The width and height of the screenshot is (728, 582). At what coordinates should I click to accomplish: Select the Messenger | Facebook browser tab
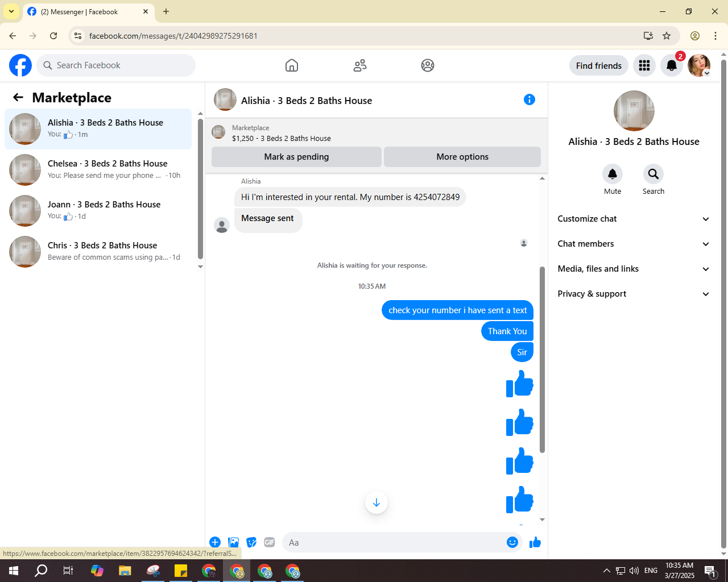[x=88, y=12]
